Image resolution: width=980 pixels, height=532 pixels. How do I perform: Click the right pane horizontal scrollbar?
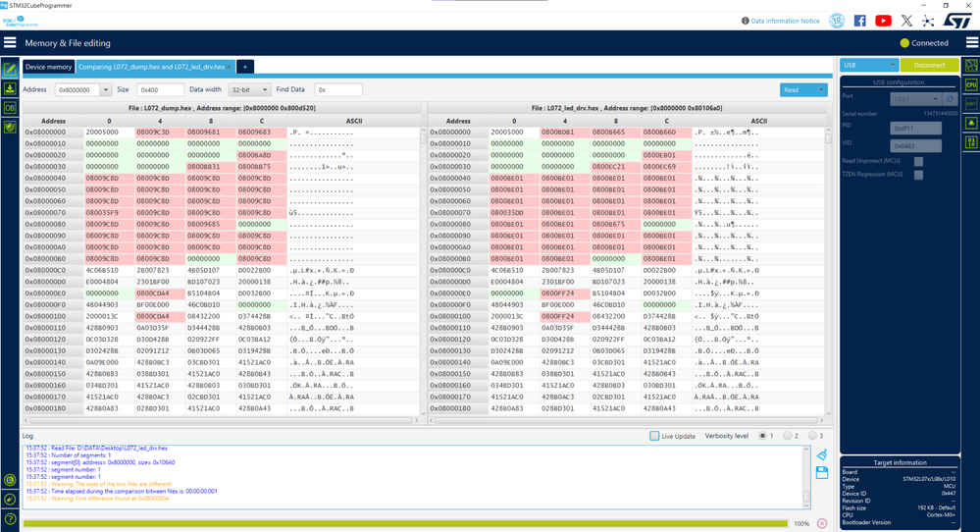(626, 421)
